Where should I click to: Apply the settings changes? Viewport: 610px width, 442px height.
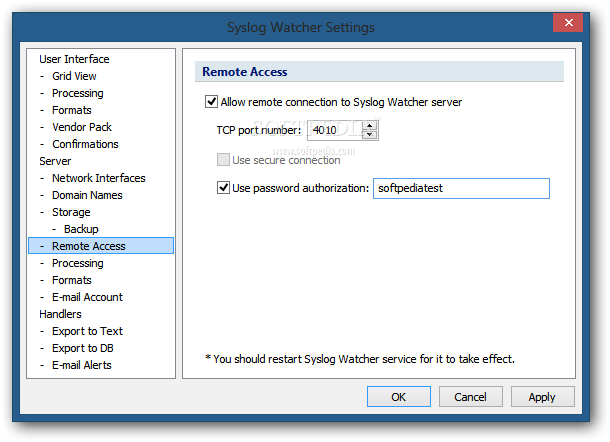tap(542, 396)
